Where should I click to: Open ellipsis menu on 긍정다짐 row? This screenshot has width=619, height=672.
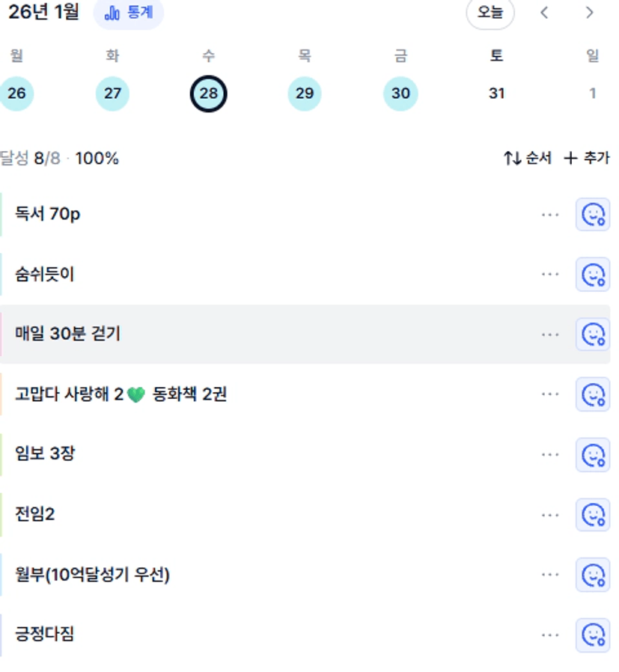(x=550, y=635)
